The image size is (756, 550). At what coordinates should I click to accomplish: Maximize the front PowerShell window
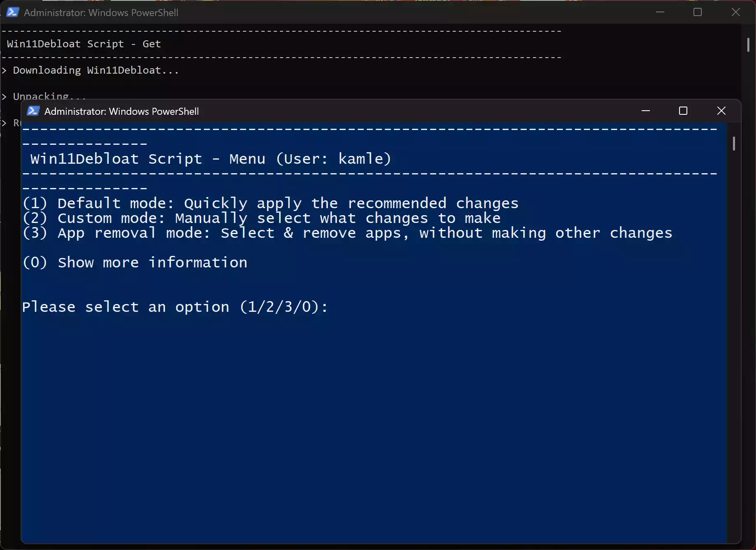[x=683, y=111]
